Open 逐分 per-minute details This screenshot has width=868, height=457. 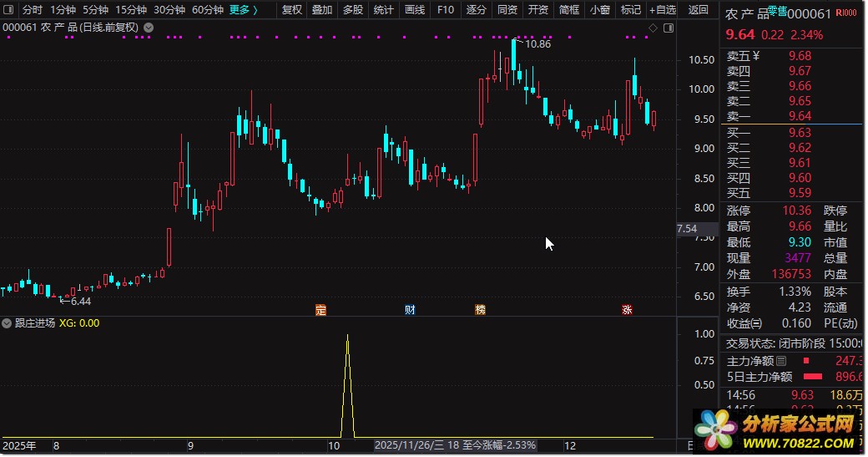[476, 9]
